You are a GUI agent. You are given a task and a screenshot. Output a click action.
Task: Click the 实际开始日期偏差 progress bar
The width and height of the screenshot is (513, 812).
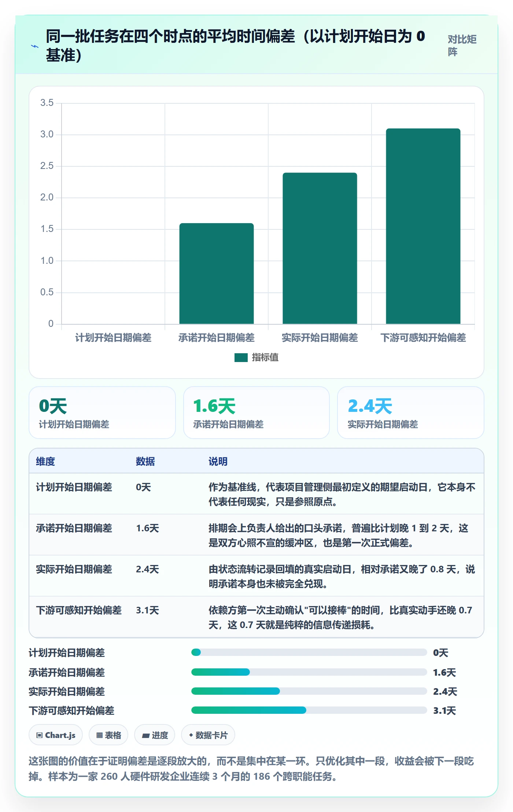[x=309, y=691]
